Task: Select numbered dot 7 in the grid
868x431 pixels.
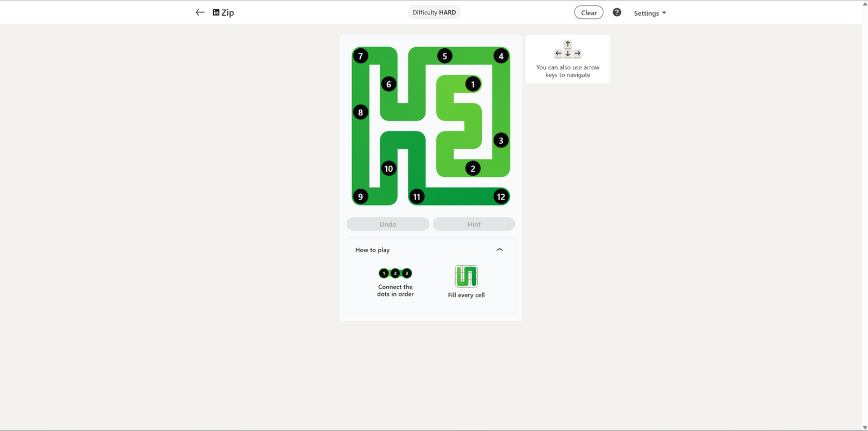Action: point(360,56)
